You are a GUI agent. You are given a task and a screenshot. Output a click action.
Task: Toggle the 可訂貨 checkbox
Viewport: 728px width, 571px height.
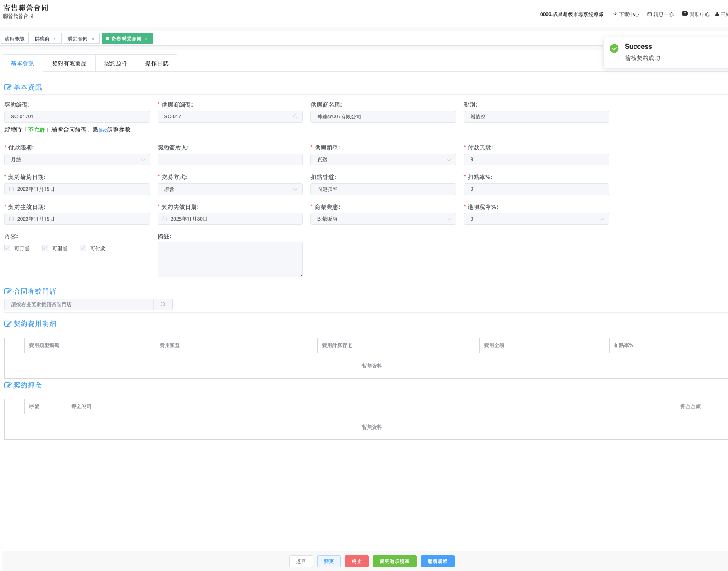(7, 248)
